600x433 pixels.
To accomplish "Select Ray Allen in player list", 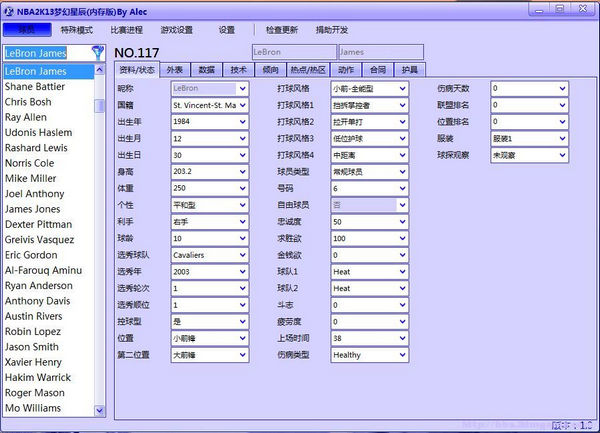I will click(x=48, y=117).
